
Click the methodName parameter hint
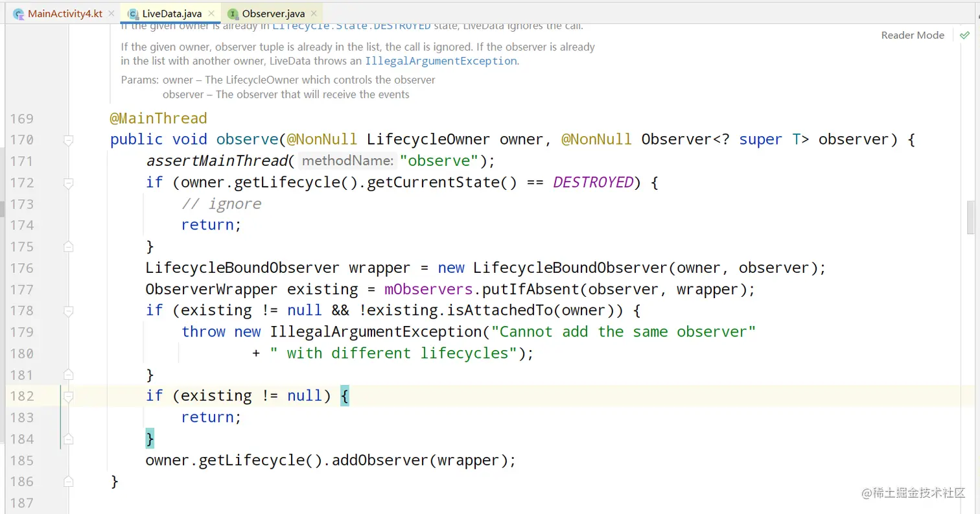coord(347,161)
